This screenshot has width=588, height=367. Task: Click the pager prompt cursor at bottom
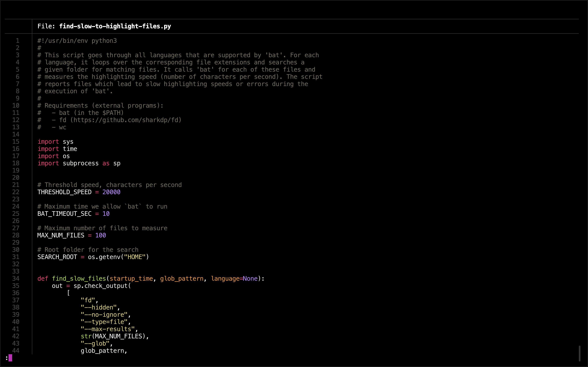pyautogui.click(x=10, y=358)
